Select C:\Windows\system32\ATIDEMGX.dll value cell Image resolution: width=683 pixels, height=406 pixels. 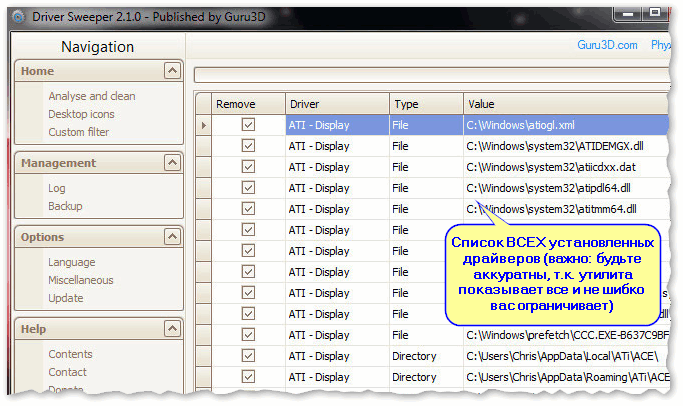click(566, 146)
